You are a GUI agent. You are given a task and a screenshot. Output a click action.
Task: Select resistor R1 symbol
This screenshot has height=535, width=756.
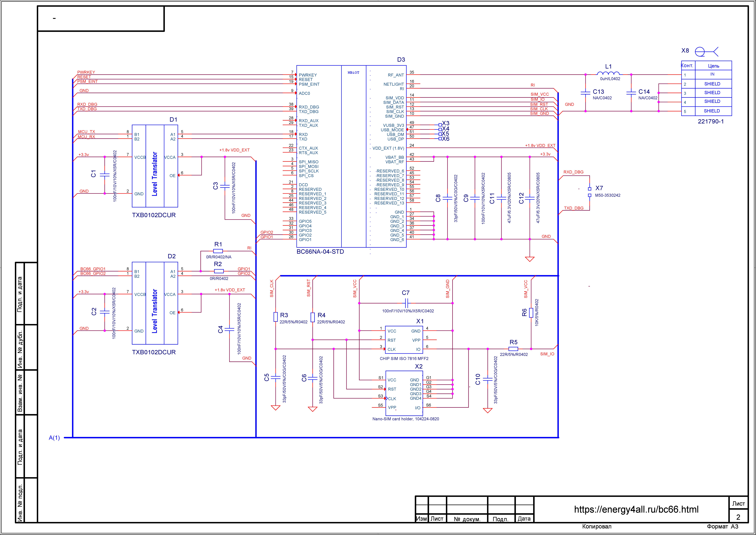tap(218, 251)
